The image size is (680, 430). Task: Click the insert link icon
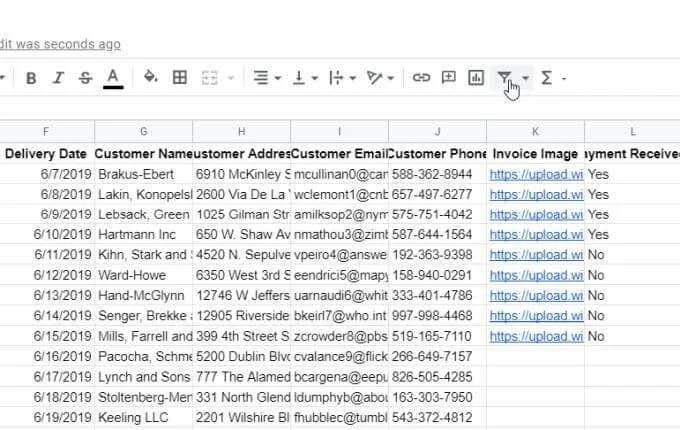[x=421, y=78]
